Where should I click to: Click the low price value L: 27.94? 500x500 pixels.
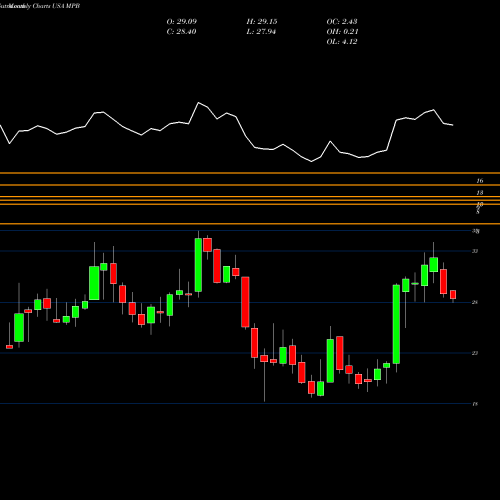[x=261, y=32]
